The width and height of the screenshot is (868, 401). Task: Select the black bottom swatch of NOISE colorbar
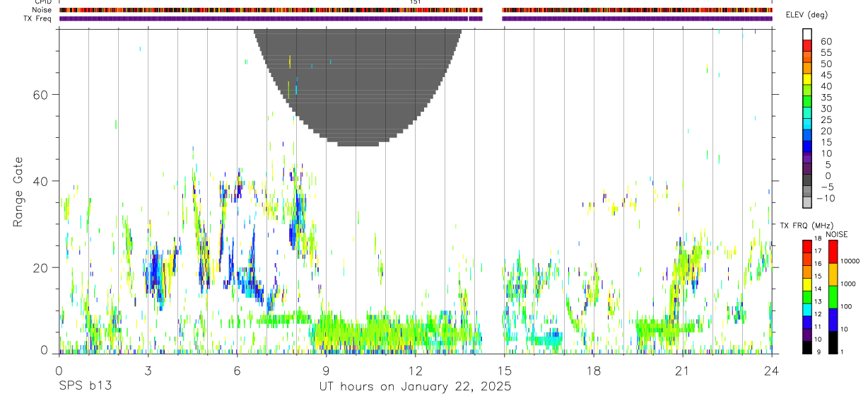pos(833,342)
